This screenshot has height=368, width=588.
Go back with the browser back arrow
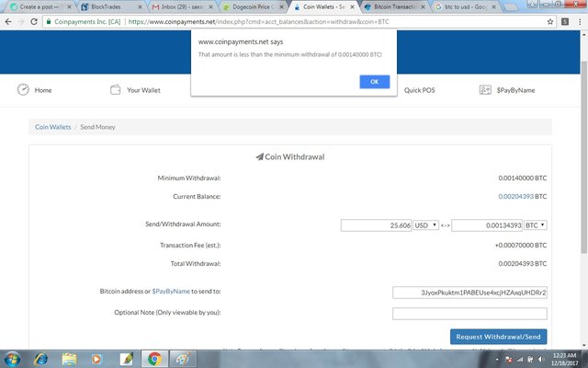[8, 22]
